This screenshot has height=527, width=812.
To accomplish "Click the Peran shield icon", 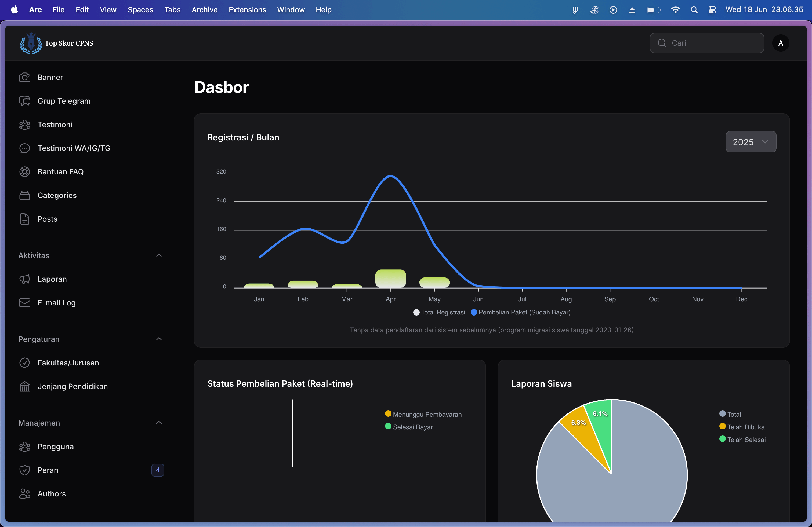I will click(x=24, y=470).
